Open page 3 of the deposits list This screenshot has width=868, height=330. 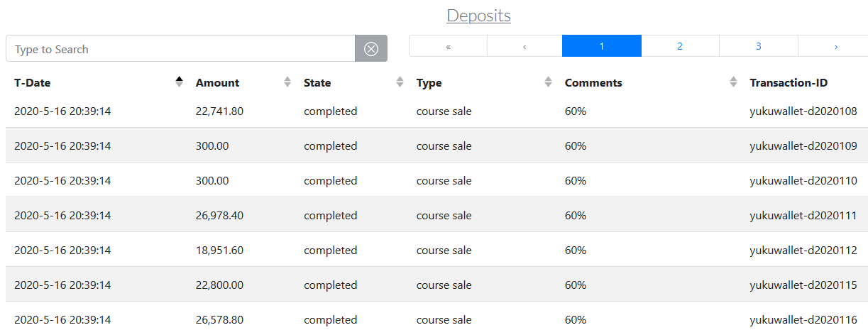coord(758,46)
